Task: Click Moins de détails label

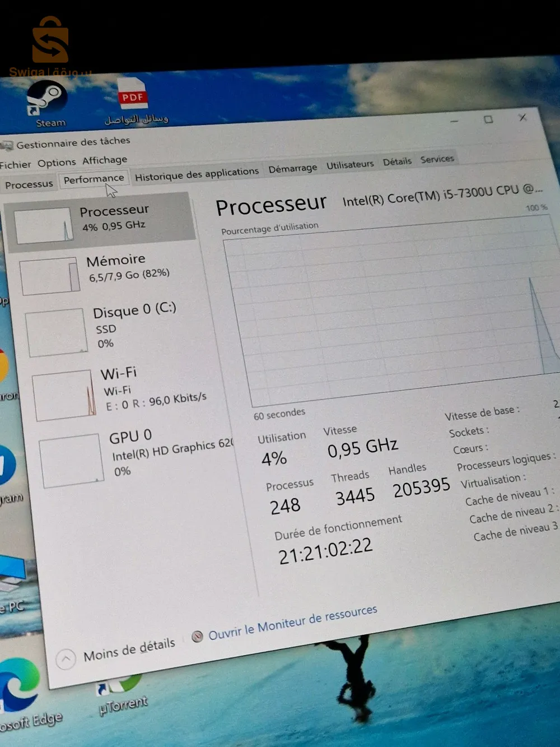Action: [129, 650]
